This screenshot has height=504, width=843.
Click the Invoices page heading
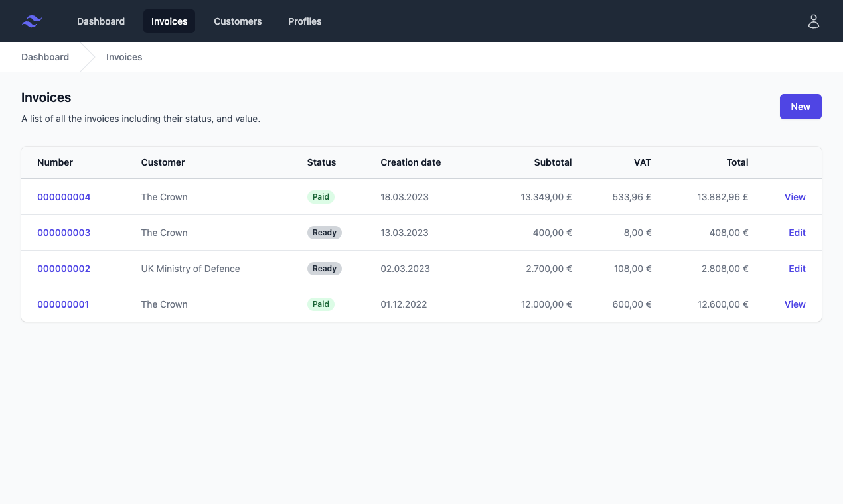(x=46, y=97)
